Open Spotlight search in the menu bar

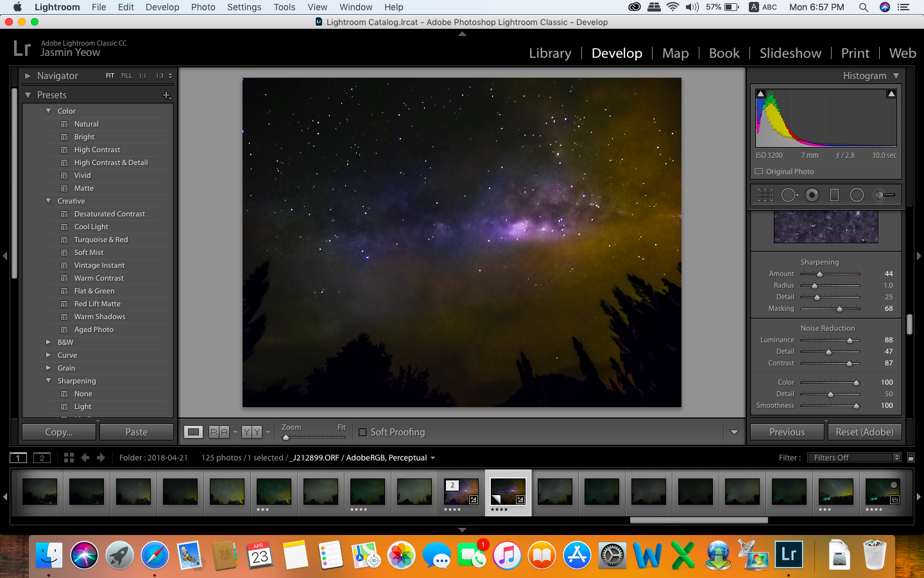[864, 7]
